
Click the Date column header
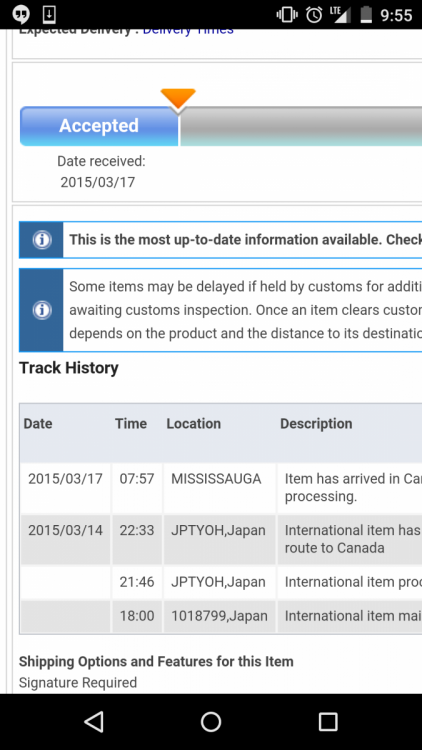[38, 424]
